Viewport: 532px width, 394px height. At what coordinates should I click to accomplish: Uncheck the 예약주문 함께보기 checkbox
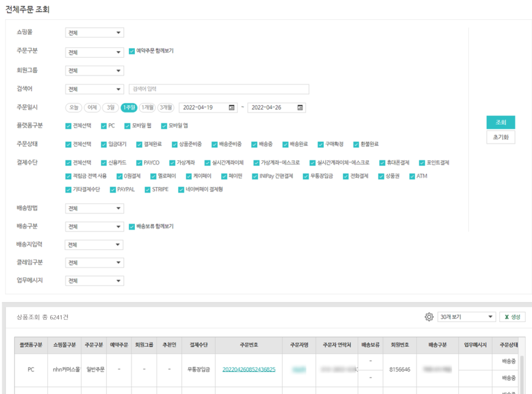click(x=132, y=51)
